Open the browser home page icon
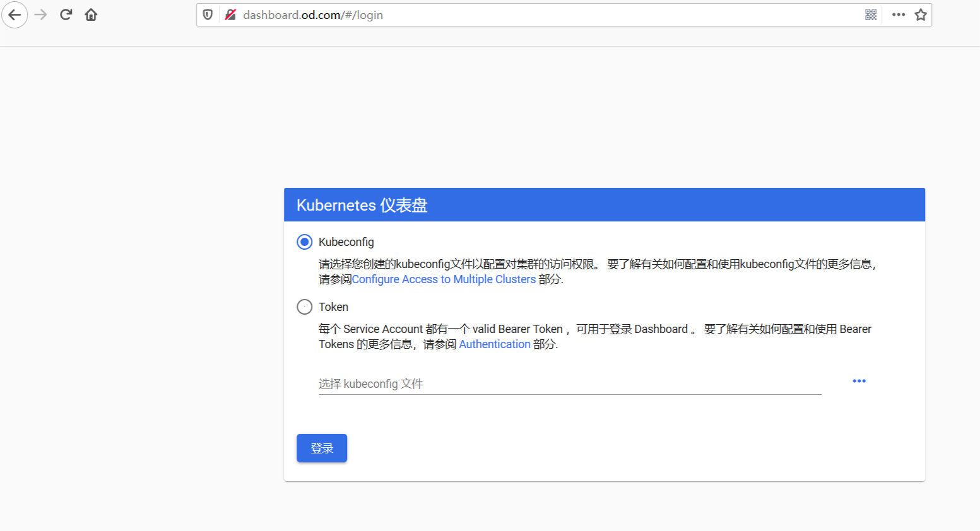This screenshot has width=980, height=531. click(x=91, y=15)
